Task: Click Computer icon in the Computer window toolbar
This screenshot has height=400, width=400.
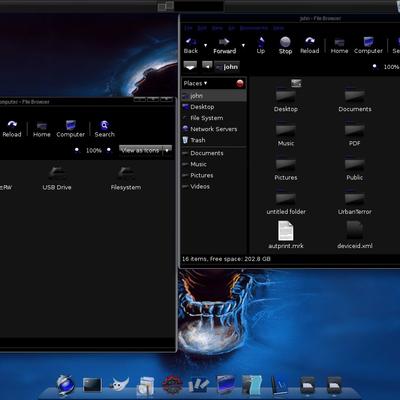Action: [x=71, y=129]
